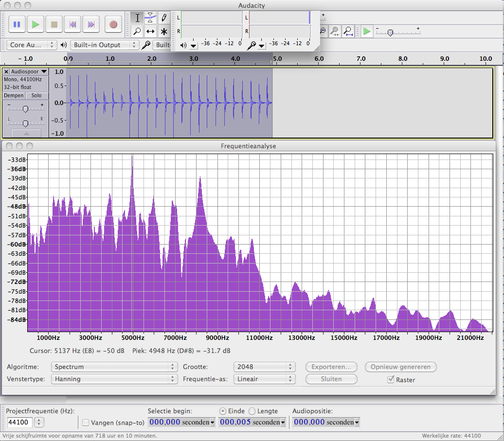
Task: Select the Multi-tool asterisk icon
Action: 164,32
